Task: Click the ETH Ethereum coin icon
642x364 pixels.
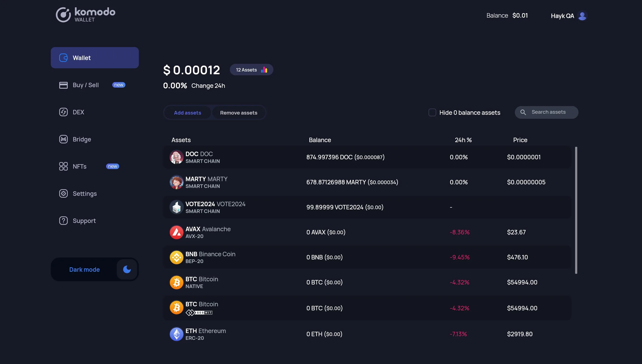Action: point(176,334)
